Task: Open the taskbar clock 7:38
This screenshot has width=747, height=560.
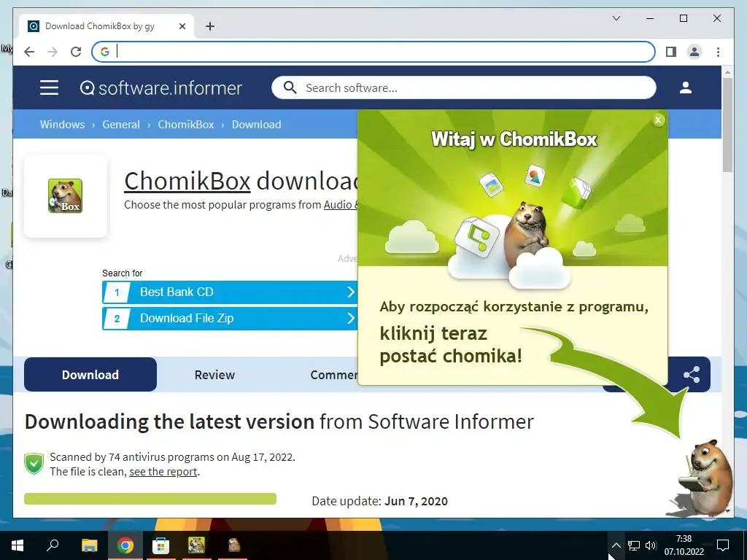Action: click(x=684, y=545)
